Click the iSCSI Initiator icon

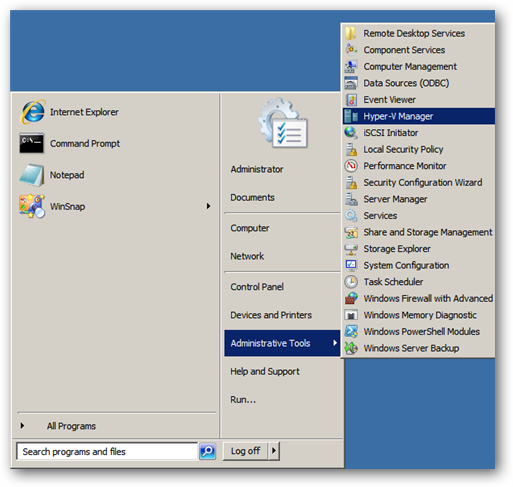point(351,133)
